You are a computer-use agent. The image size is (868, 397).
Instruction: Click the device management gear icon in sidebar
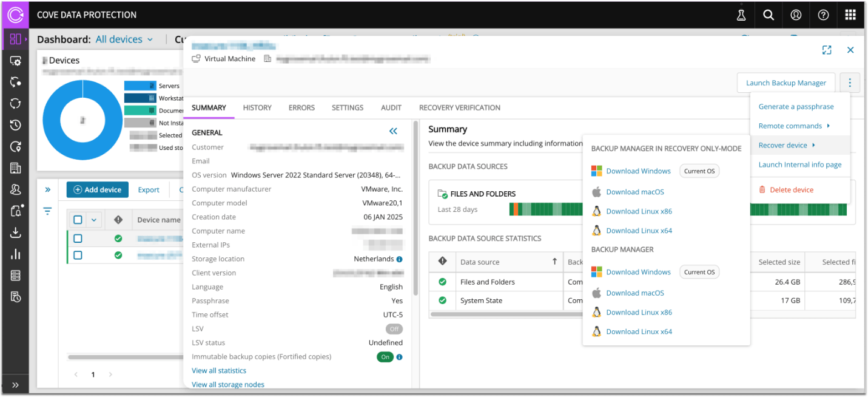pyautogui.click(x=16, y=61)
